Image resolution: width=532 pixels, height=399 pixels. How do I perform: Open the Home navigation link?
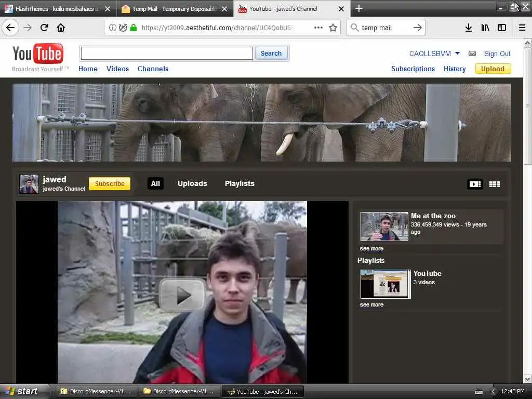tap(88, 69)
